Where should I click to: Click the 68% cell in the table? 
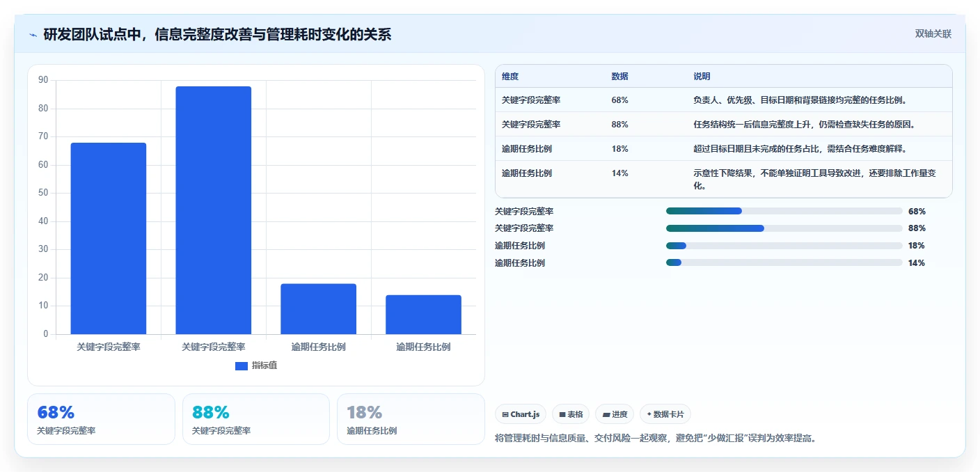coord(620,100)
